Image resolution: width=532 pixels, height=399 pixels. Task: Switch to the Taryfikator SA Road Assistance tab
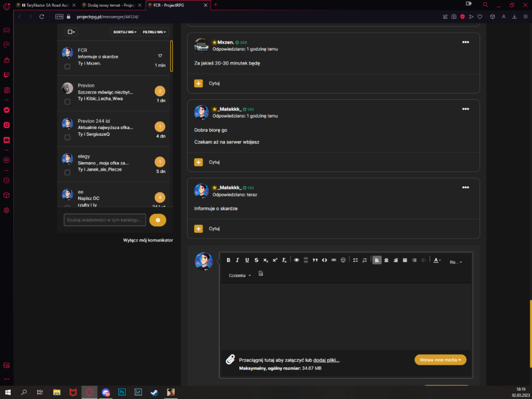click(46, 5)
